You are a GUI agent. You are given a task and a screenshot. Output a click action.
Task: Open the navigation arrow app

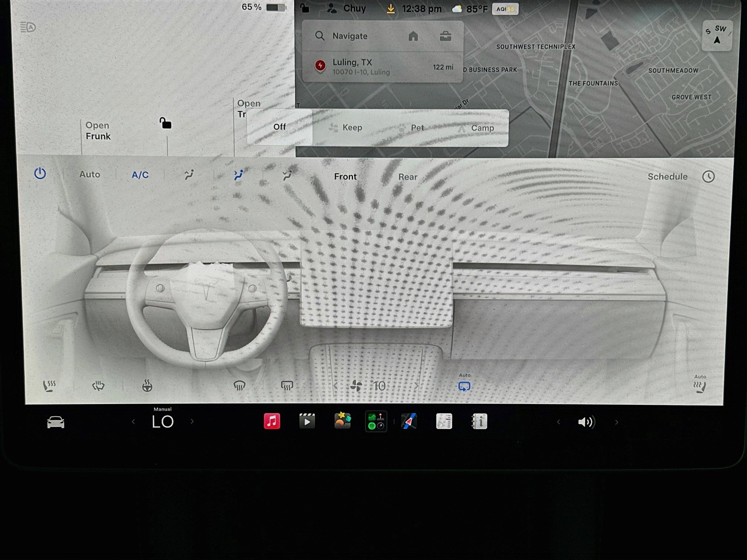(x=409, y=421)
